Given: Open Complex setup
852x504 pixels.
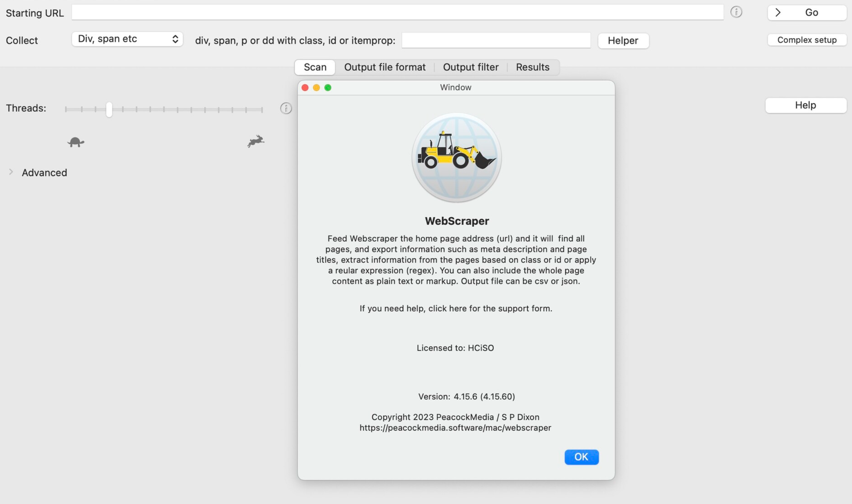Looking at the screenshot, I should tap(807, 40).
